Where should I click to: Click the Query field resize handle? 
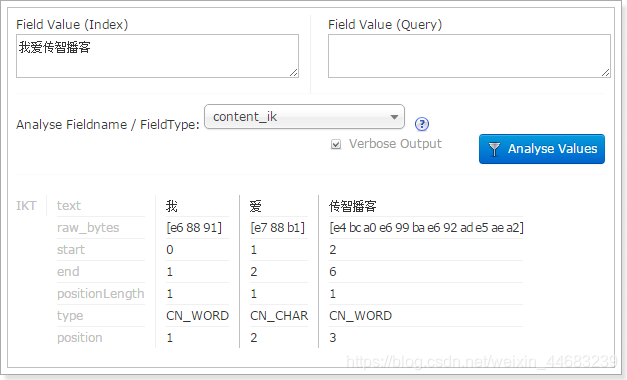605,72
